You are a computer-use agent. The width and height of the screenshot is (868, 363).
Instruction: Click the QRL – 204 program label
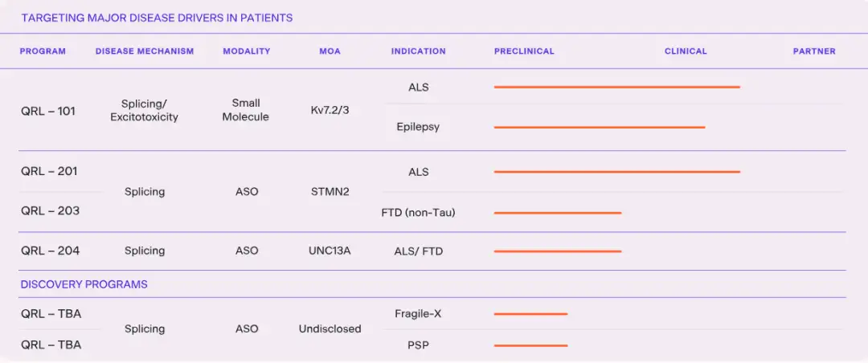pyautogui.click(x=50, y=251)
